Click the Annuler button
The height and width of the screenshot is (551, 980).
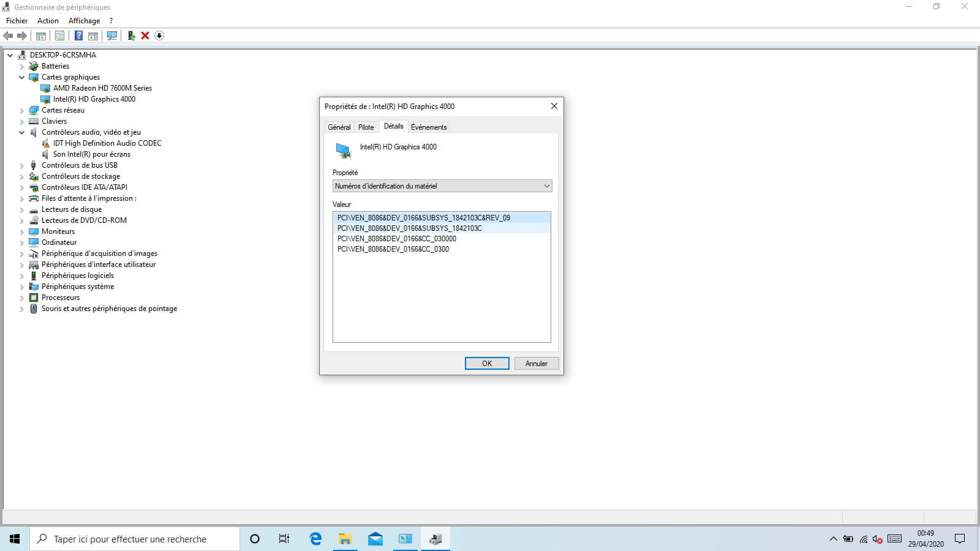point(537,364)
